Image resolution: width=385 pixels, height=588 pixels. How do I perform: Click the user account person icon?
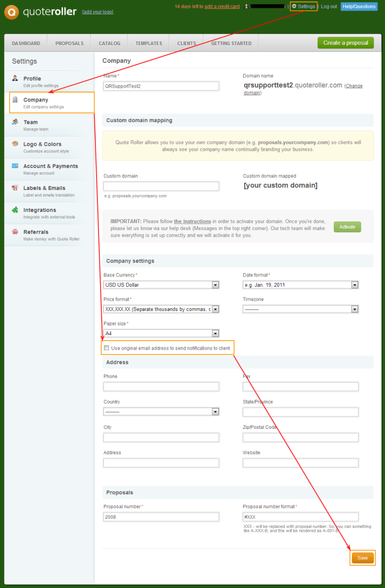click(x=246, y=7)
